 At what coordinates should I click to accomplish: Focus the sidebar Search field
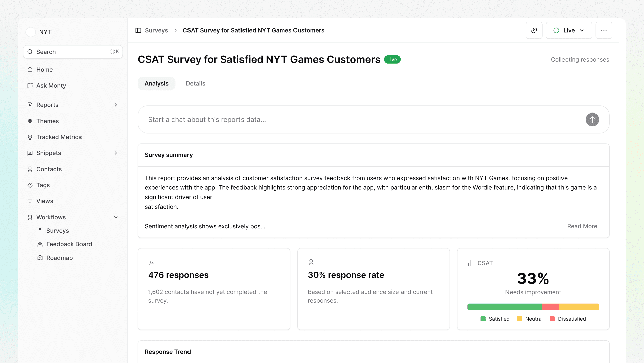point(73,52)
